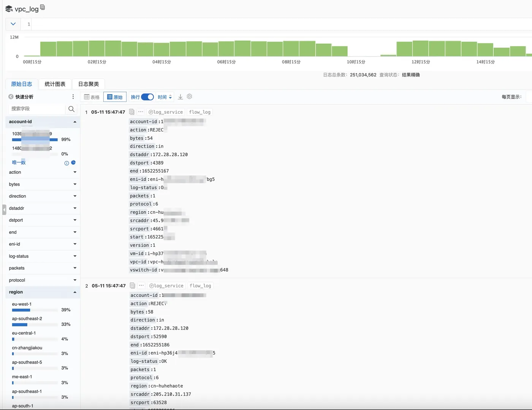Viewport: 532px width, 410px height.
Task: Open the 日志聚类 tab
Action: point(89,84)
